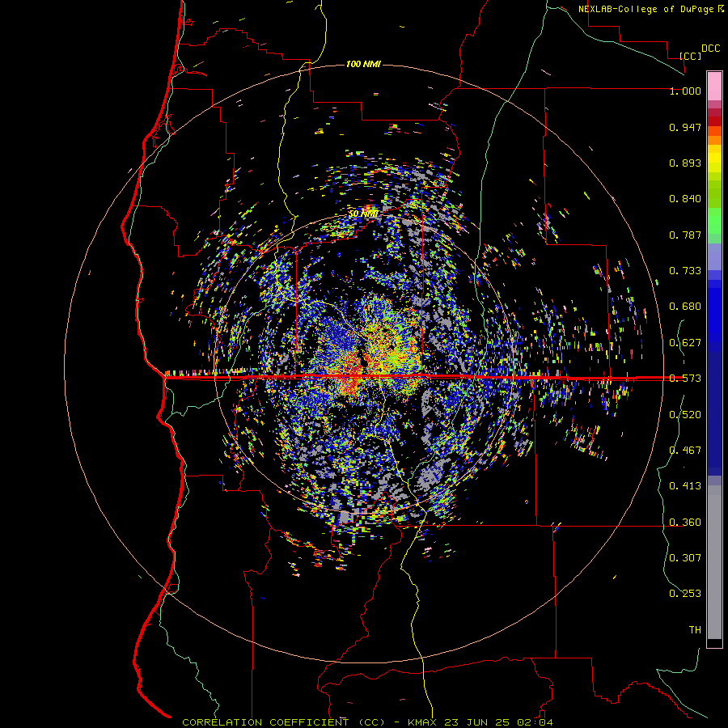Click the 0.307 legend value
The image size is (728, 728).
[x=685, y=557]
